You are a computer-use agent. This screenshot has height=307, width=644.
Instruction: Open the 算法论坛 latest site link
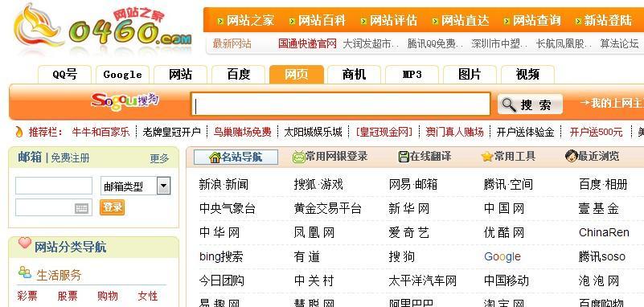[619, 43]
